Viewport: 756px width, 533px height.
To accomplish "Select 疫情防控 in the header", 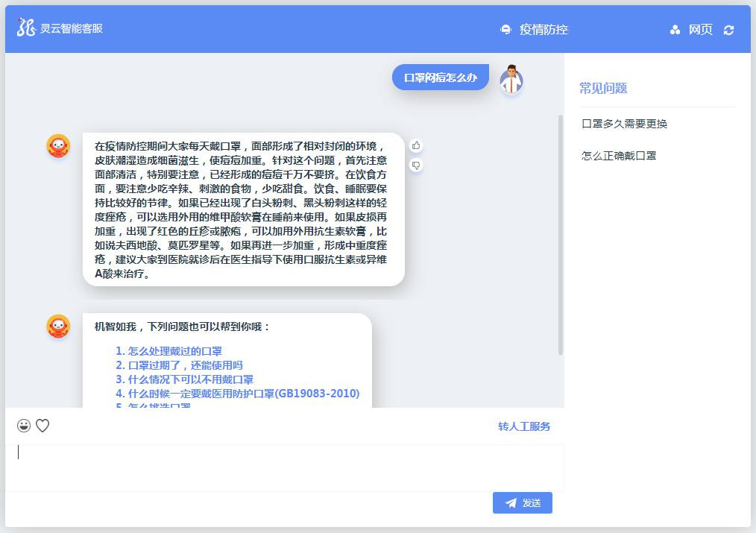I will click(x=544, y=30).
